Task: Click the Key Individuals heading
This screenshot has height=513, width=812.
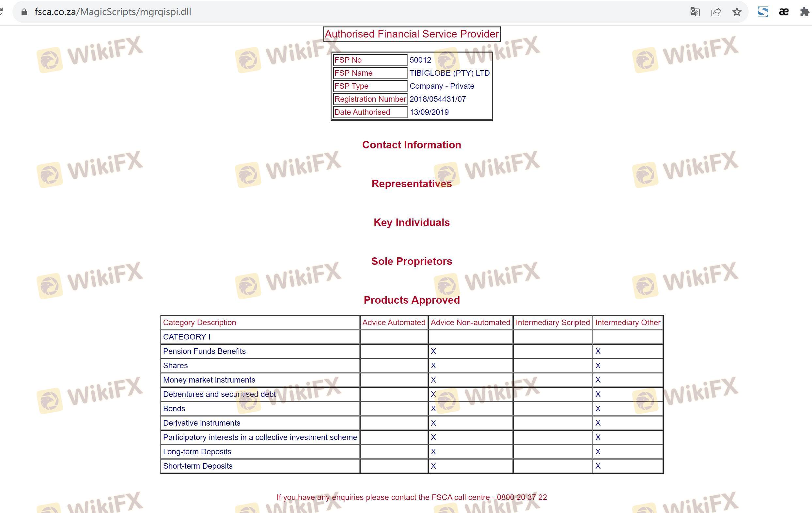Action: [412, 222]
